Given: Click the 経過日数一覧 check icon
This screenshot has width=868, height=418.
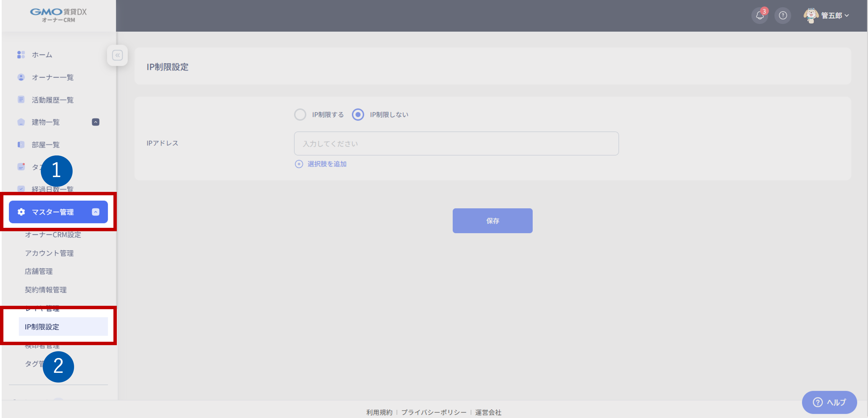Looking at the screenshot, I should [21, 189].
